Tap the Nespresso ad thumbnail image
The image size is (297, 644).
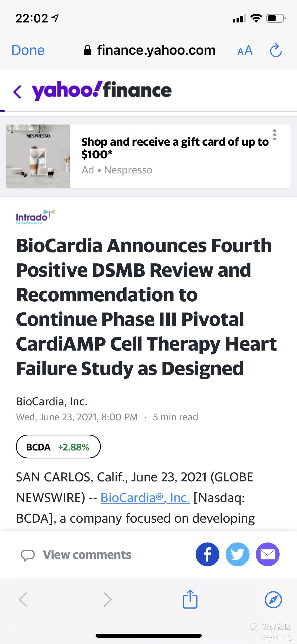coord(38,156)
